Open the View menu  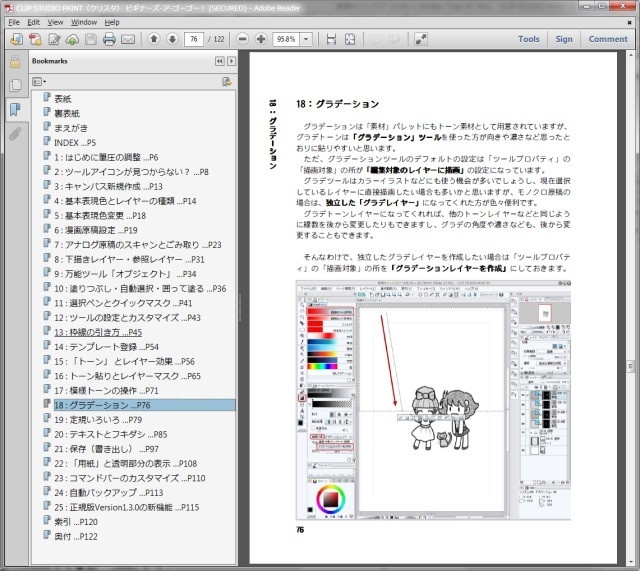tap(55, 21)
